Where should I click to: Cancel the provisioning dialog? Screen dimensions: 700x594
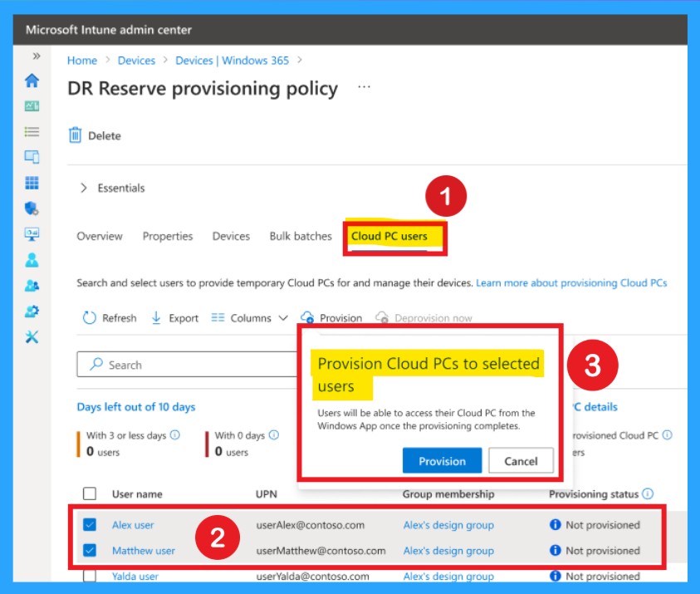pyautogui.click(x=521, y=460)
